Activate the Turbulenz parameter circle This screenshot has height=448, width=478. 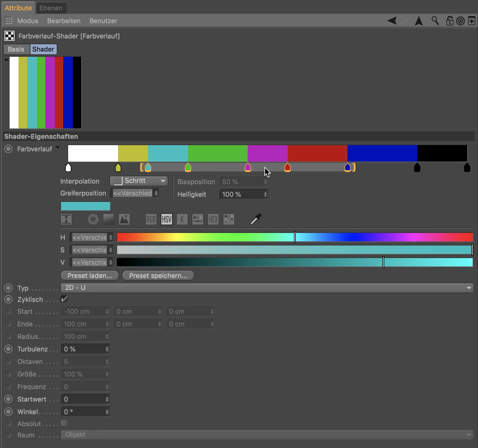[x=8, y=349]
